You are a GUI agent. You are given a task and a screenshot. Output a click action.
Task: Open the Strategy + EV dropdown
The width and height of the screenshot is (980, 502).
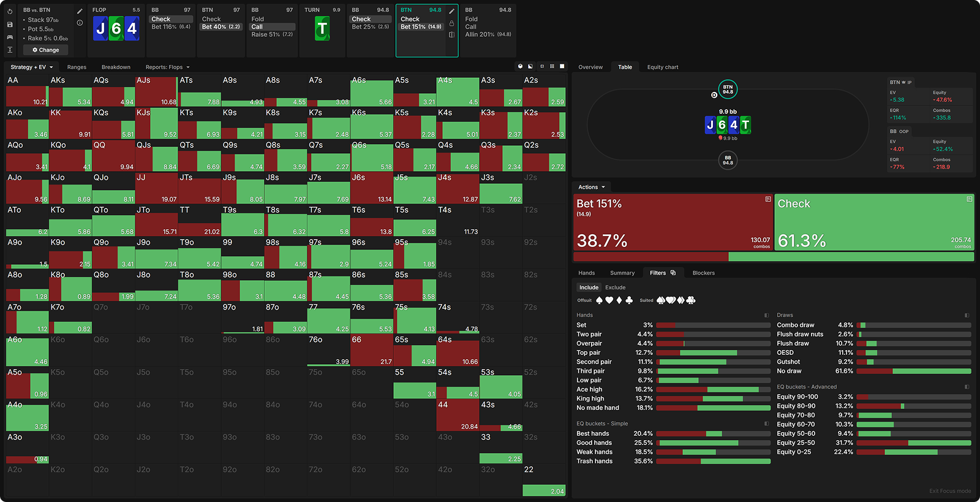(32, 67)
